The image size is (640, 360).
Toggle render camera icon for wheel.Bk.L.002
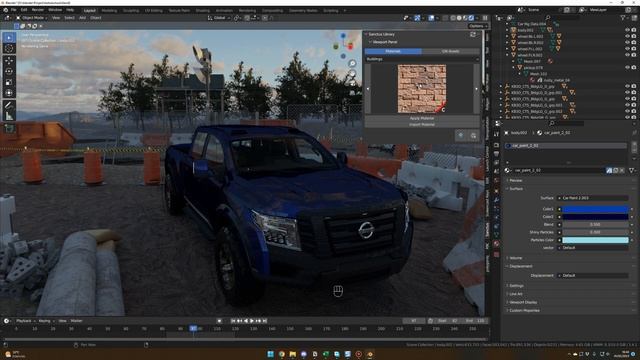[x=634, y=36]
